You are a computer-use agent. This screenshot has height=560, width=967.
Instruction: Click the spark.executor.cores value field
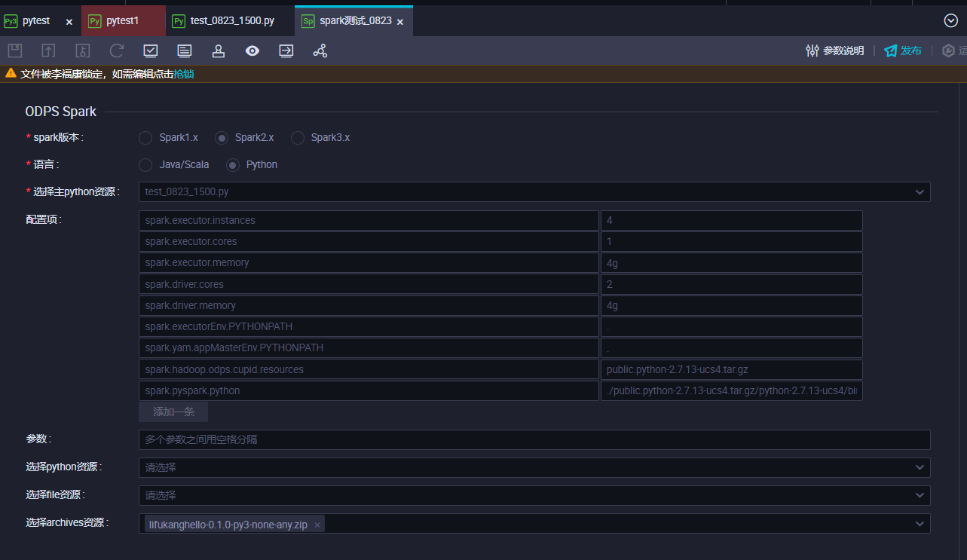tap(731, 241)
